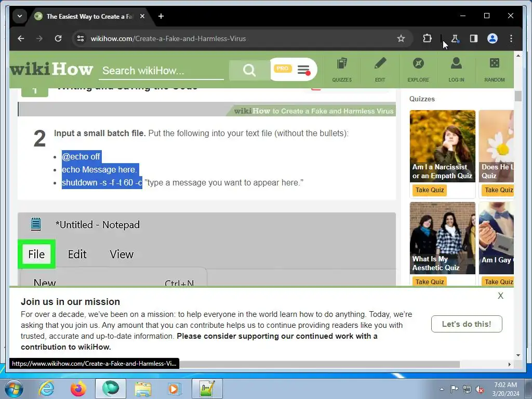Viewport: 532px width, 399px height.
Task: Click the horizontal scrollbar right arrow
Action: 509,364
